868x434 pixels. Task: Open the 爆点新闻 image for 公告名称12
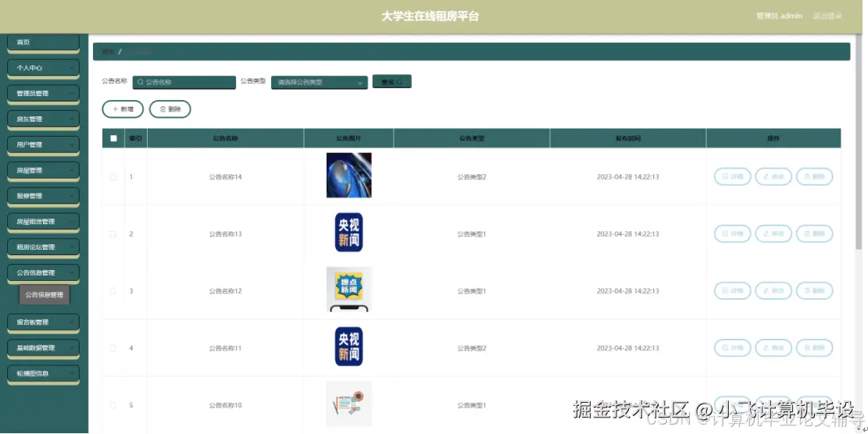point(348,289)
